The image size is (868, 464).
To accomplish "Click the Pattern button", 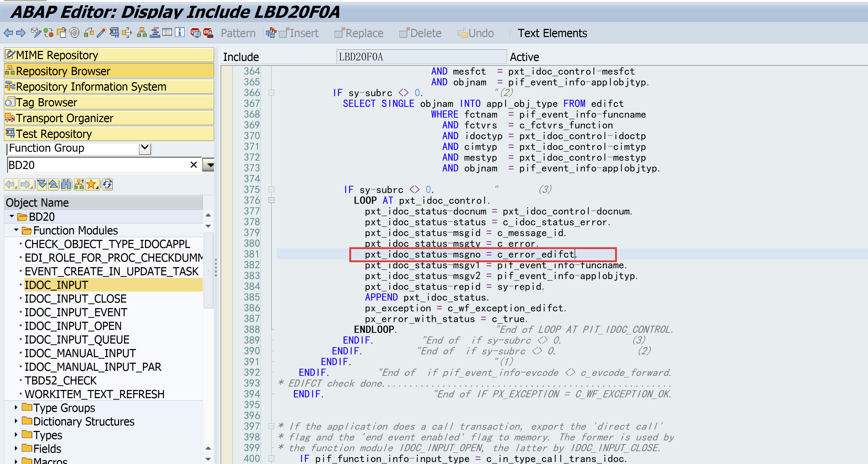I will click(238, 33).
